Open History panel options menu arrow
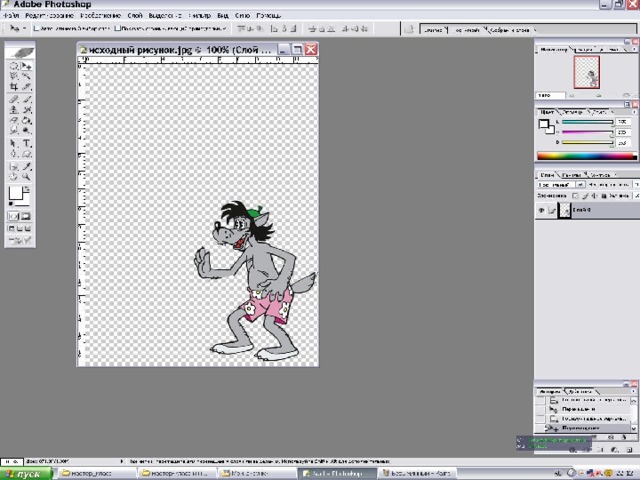This screenshot has width=640, height=480. pyautogui.click(x=633, y=391)
